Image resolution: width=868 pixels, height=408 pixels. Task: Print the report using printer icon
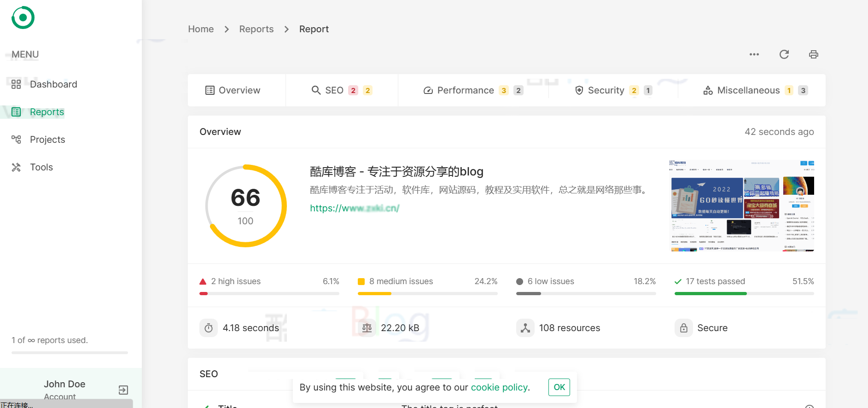(x=814, y=54)
